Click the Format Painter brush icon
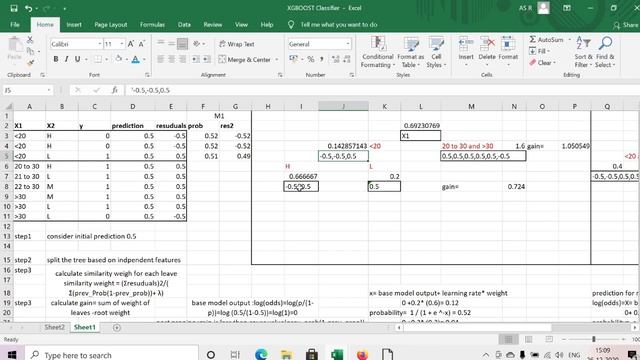Screen dimensions: 640x360 click(30, 63)
